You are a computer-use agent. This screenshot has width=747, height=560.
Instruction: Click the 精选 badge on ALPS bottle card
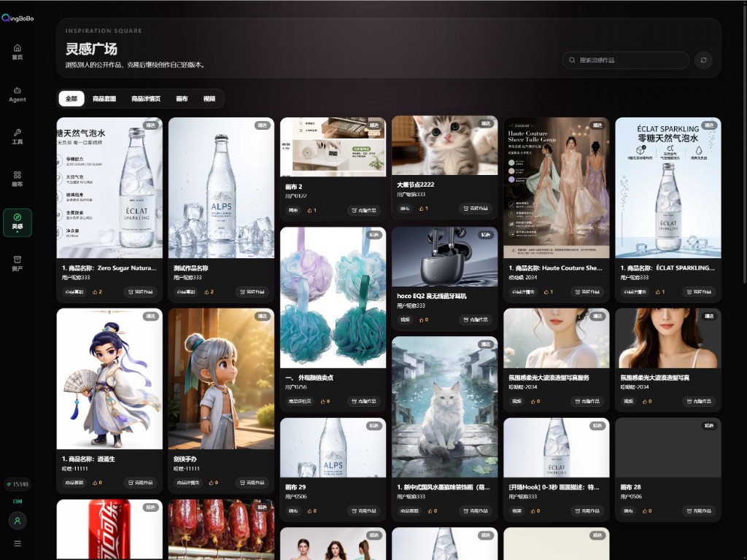(x=263, y=125)
